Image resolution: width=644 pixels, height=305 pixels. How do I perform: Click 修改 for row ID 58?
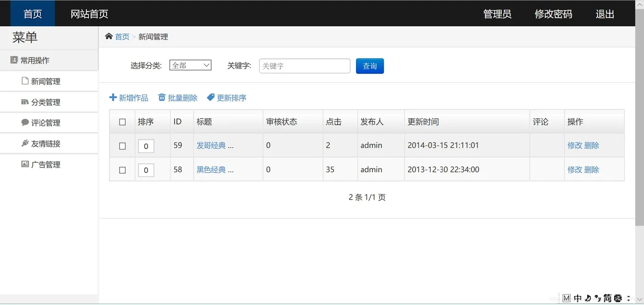click(x=575, y=169)
